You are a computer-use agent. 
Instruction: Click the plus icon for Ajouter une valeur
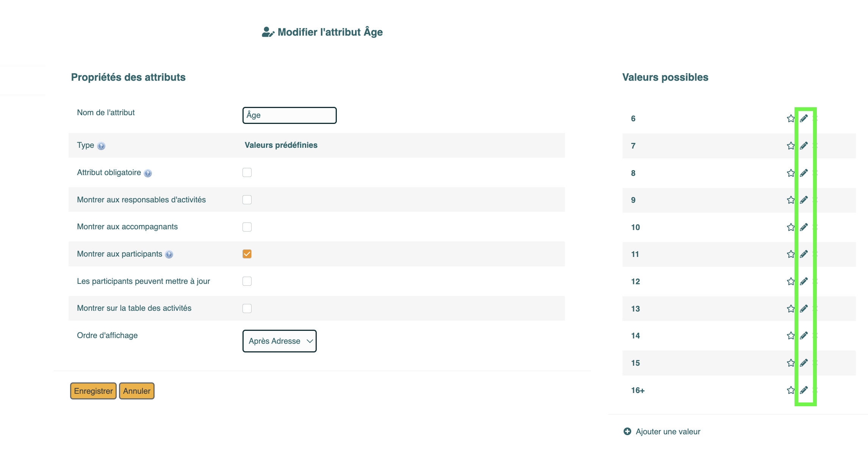click(627, 432)
